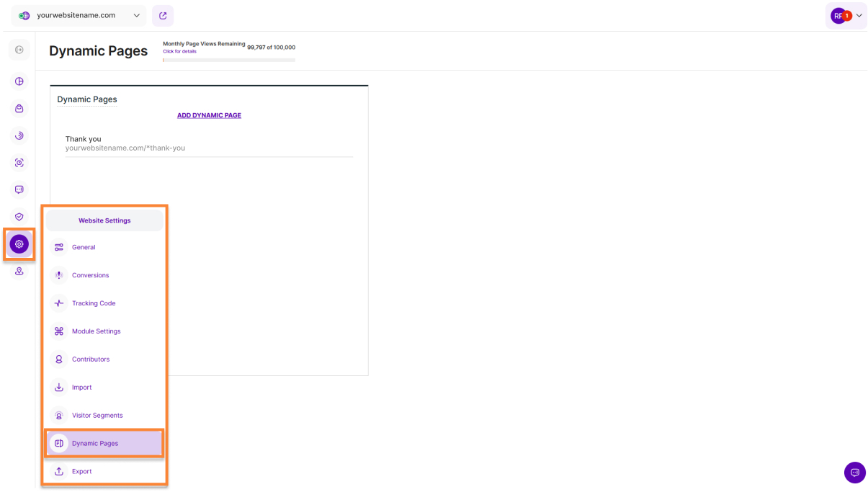Screen dimensions: 868x492
Task: Open the chat support bubble icon
Action: pos(854,473)
